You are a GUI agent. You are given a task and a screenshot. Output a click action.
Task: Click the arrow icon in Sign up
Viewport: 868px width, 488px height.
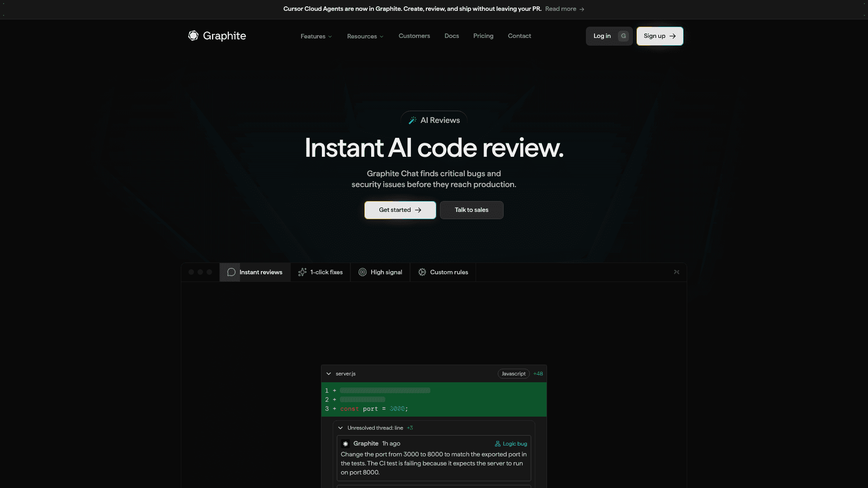673,36
